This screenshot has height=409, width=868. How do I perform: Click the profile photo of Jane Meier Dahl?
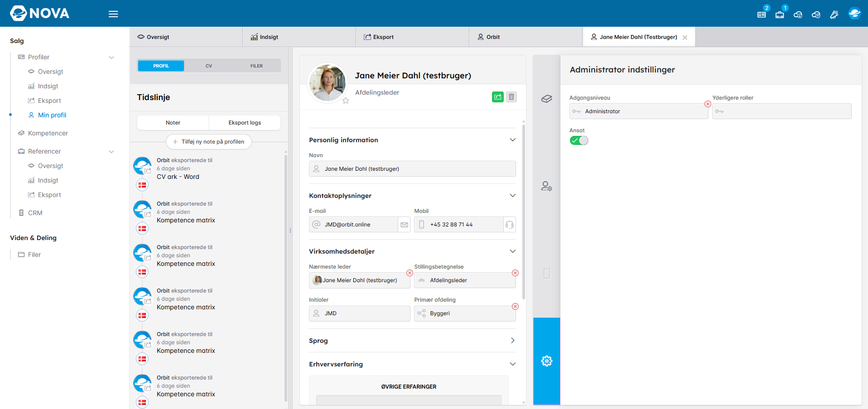tap(328, 83)
